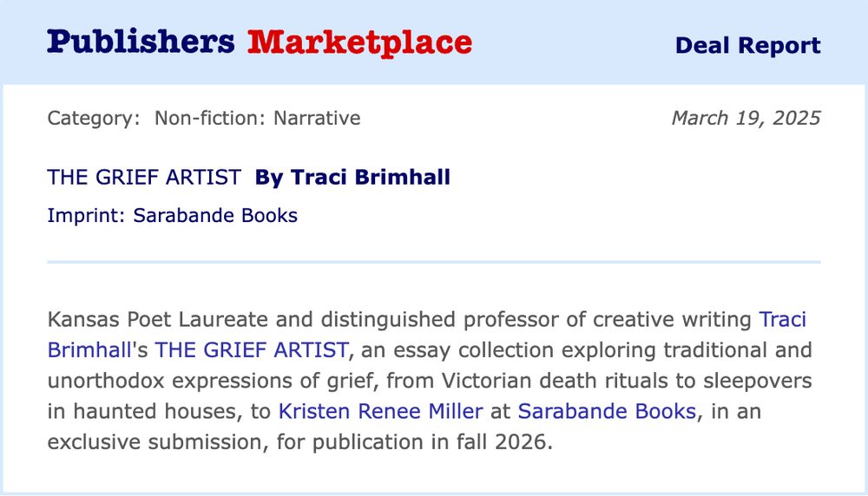Open THE GRIEF ARTIST link in paragraph
Image resolution: width=868 pixels, height=496 pixels.
coord(252,350)
